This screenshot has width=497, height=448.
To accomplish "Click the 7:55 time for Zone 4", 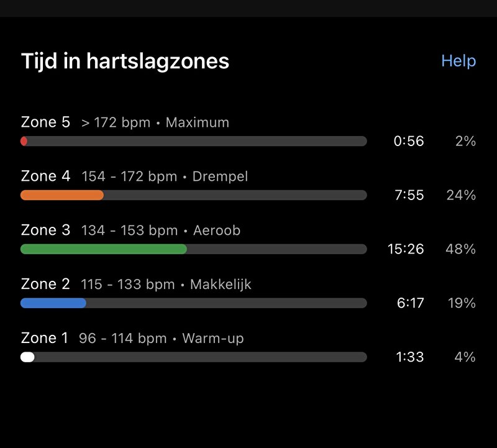I will point(409,195).
